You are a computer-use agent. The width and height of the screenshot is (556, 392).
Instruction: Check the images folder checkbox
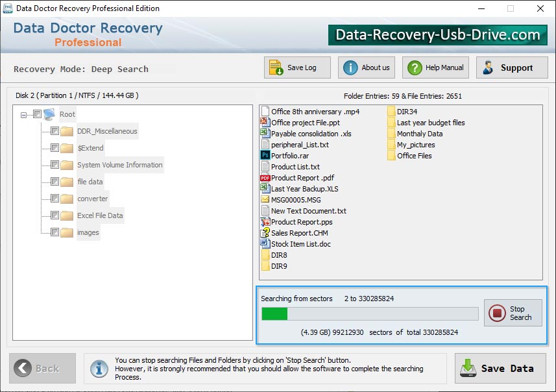point(54,232)
